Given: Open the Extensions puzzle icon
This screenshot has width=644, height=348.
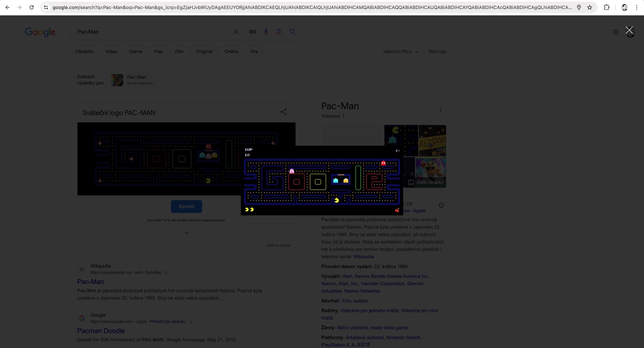Looking at the screenshot, I should pyautogui.click(x=606, y=7).
